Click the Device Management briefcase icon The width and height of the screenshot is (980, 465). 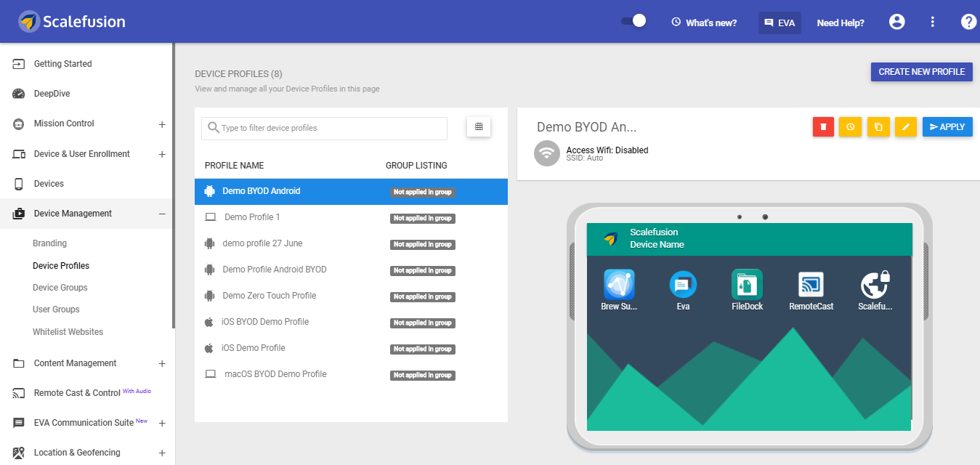[19, 214]
